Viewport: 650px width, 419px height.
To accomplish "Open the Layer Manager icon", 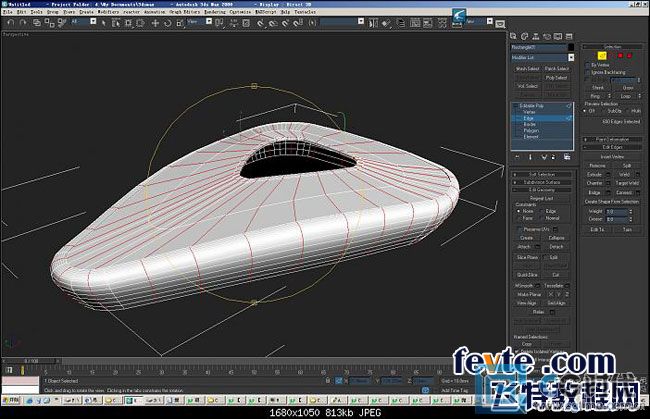I will coord(401,23).
